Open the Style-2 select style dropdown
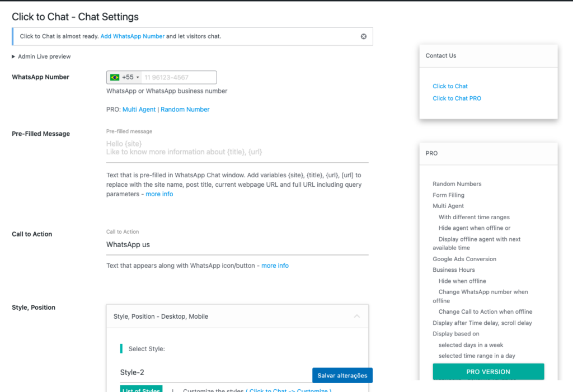The image size is (573, 392). coord(215,372)
